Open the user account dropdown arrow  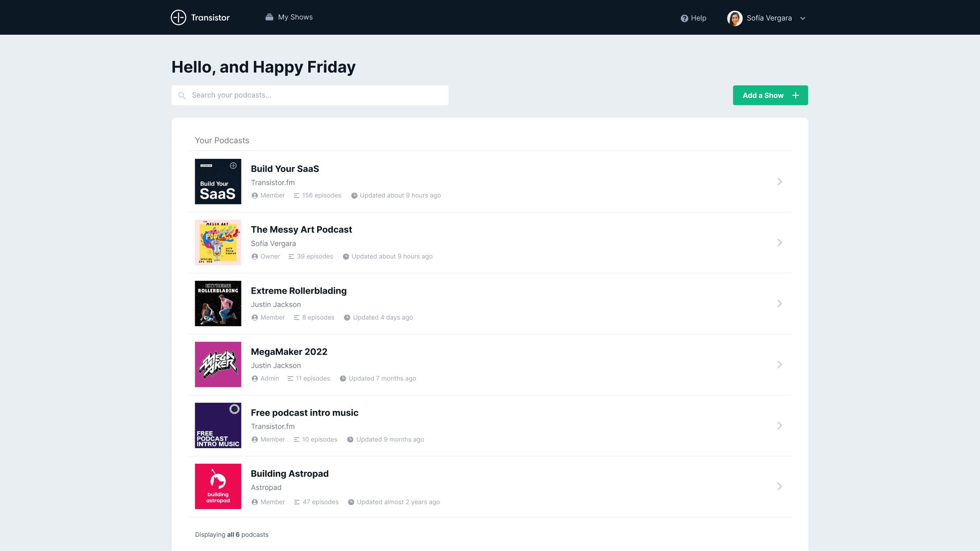click(x=803, y=18)
